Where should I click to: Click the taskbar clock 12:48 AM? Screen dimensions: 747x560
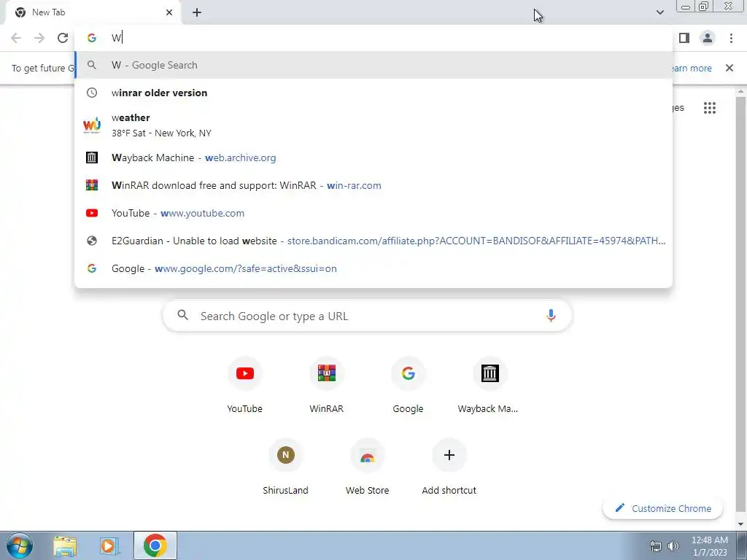coord(709,545)
